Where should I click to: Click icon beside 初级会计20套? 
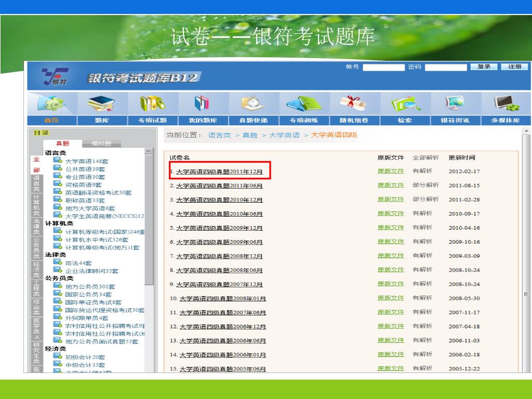(58, 355)
